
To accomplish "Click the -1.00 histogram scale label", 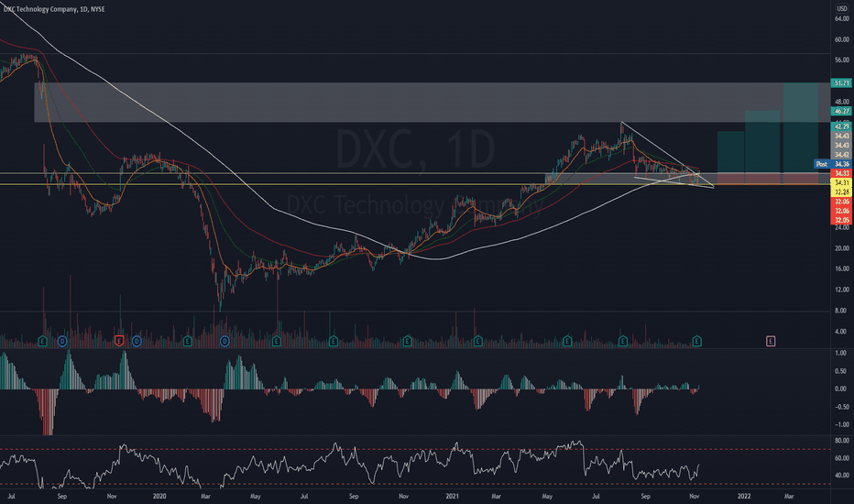I will point(841,424).
